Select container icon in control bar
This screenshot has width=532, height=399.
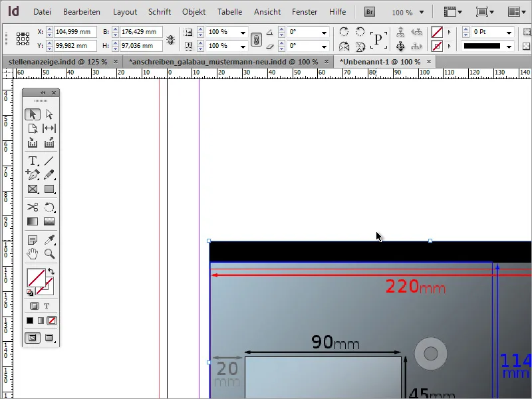(401, 32)
